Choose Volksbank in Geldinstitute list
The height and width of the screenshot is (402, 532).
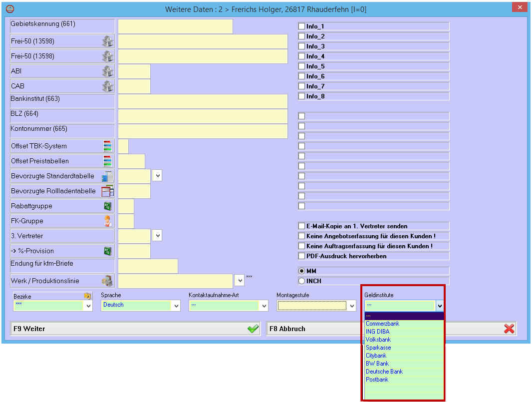[404, 340]
